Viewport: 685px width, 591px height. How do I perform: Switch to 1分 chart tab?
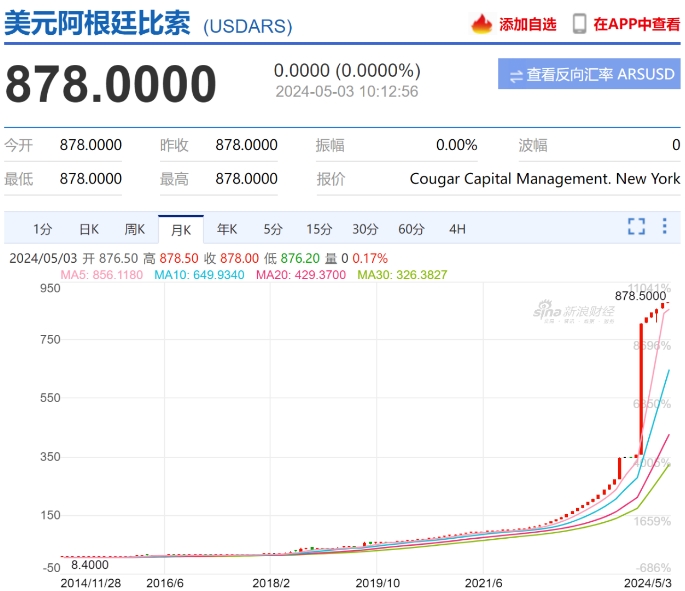(42, 228)
